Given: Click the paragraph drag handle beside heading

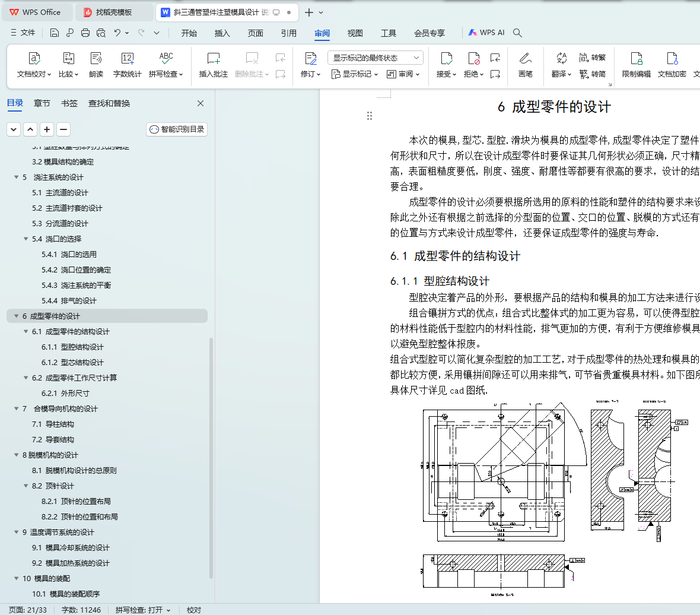Looking at the screenshot, I should click(x=369, y=116).
